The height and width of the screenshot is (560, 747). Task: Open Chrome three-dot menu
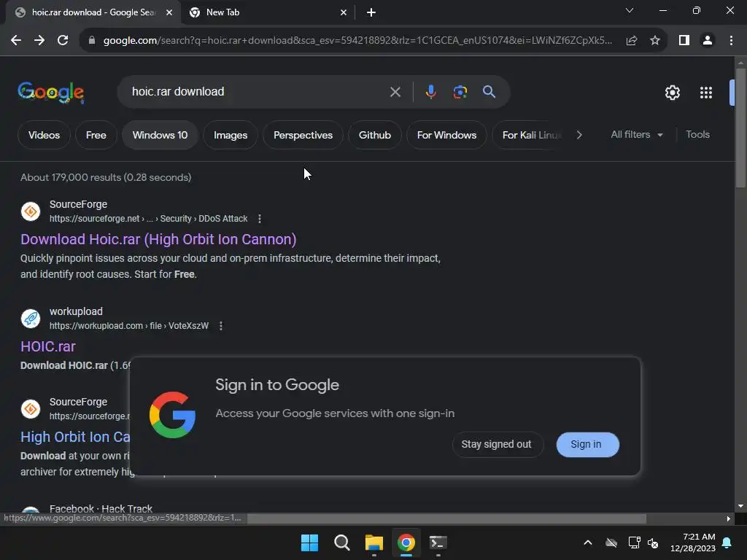tap(731, 41)
